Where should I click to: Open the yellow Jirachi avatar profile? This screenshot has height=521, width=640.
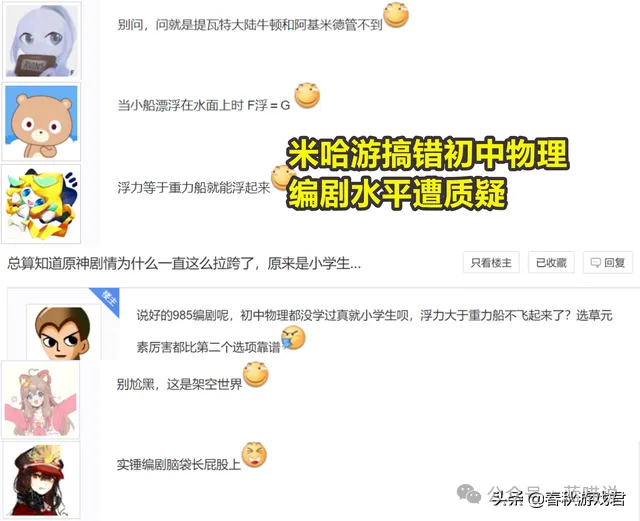point(41,204)
